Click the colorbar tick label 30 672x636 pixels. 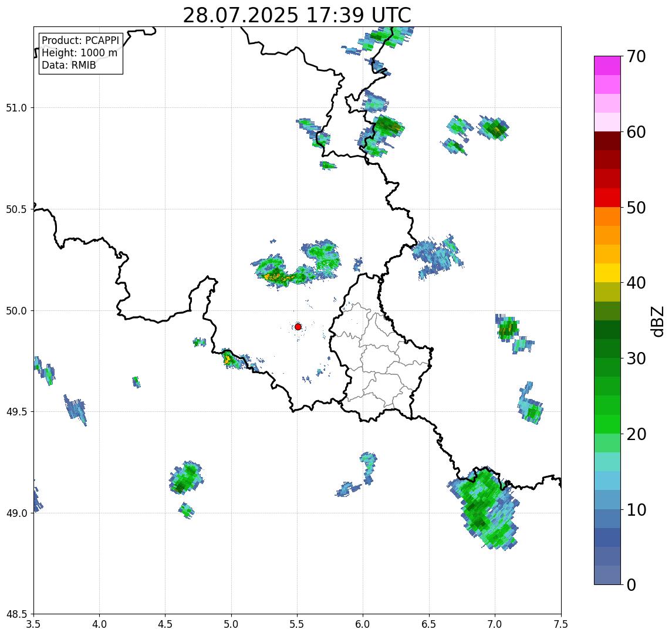tap(636, 358)
